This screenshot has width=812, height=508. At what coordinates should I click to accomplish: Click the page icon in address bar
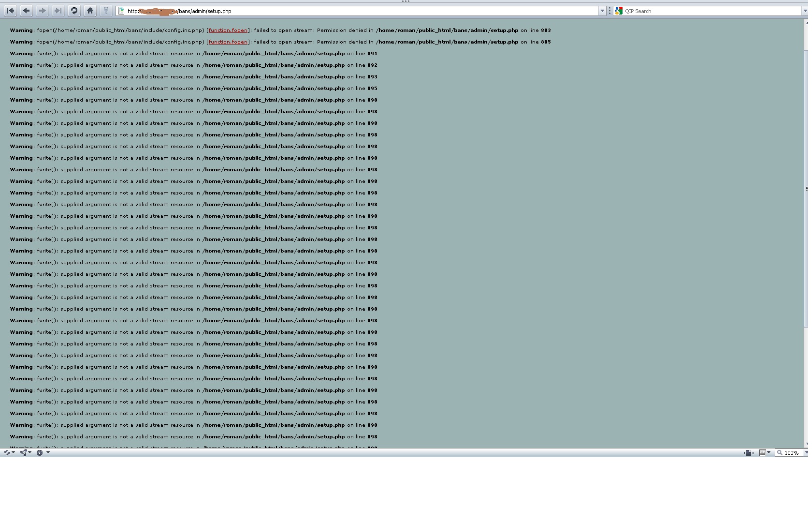tap(121, 11)
